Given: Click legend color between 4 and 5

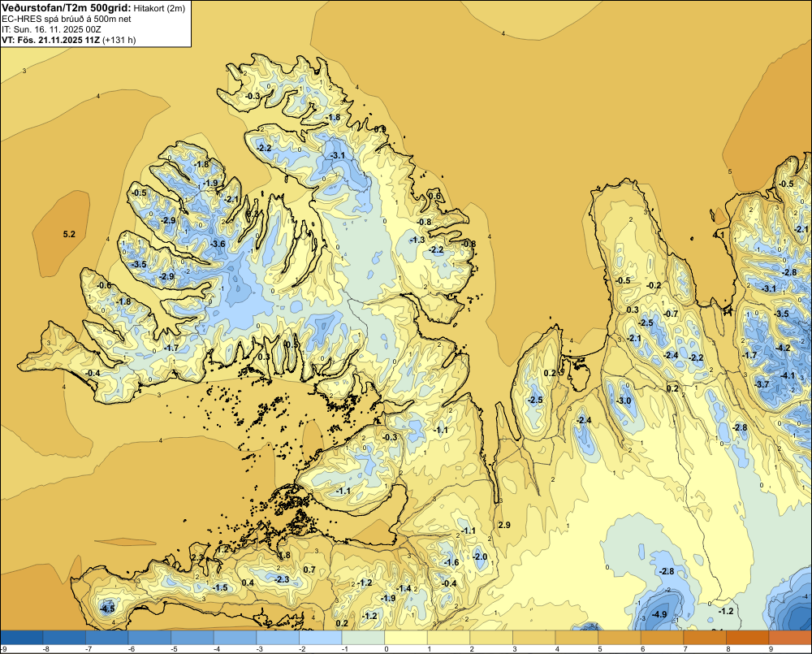Looking at the screenshot, I should coord(577,637).
